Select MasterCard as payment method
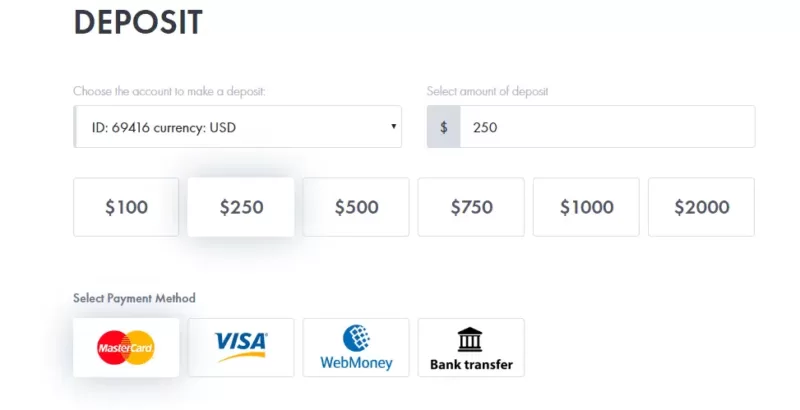This screenshot has width=800, height=410. tap(126, 347)
